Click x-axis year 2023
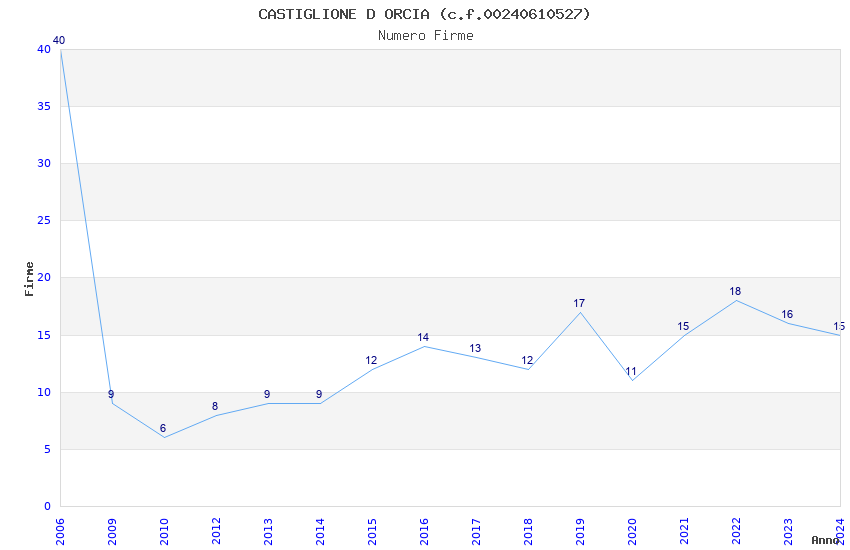This screenshot has width=850, height=550. pyautogui.click(x=788, y=531)
